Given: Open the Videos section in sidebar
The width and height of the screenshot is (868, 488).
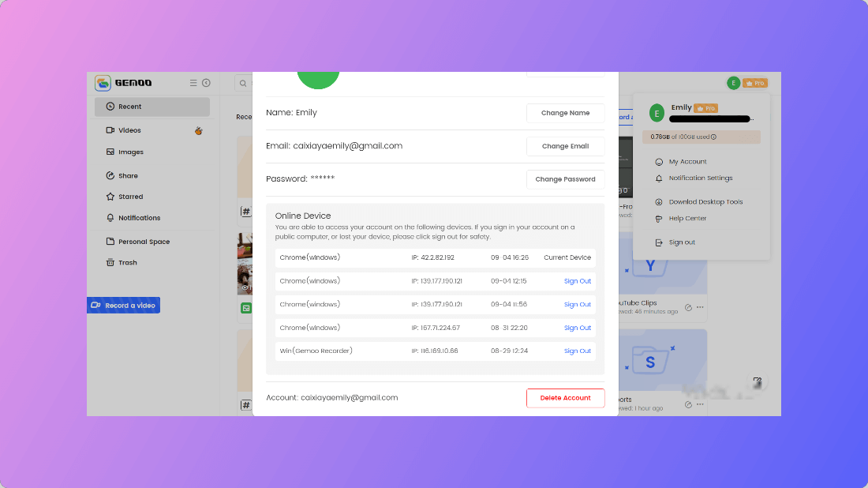Looking at the screenshot, I should pos(129,130).
